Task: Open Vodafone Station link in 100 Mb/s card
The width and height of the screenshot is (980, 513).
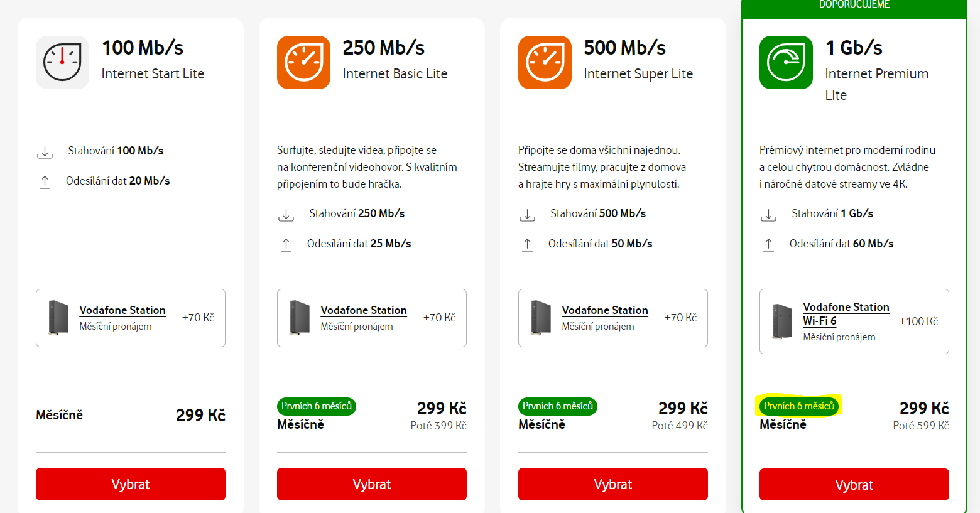Action: pyautogui.click(x=122, y=310)
